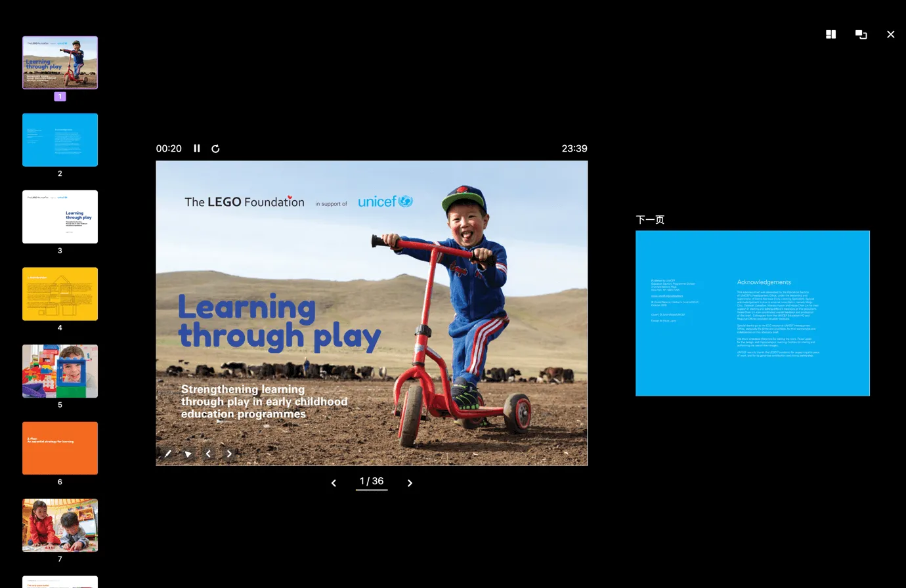
Task: Switch the presenter view layout with the grid icon
Action: click(x=830, y=34)
